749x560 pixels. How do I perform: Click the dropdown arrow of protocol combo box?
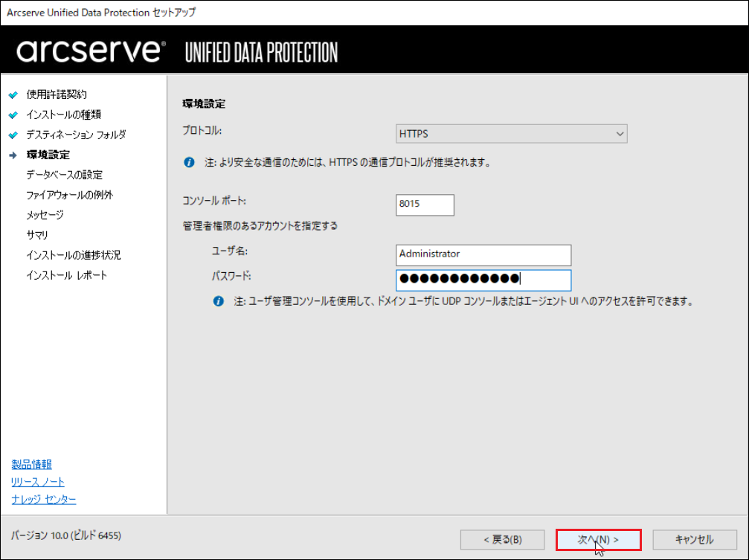tap(620, 134)
